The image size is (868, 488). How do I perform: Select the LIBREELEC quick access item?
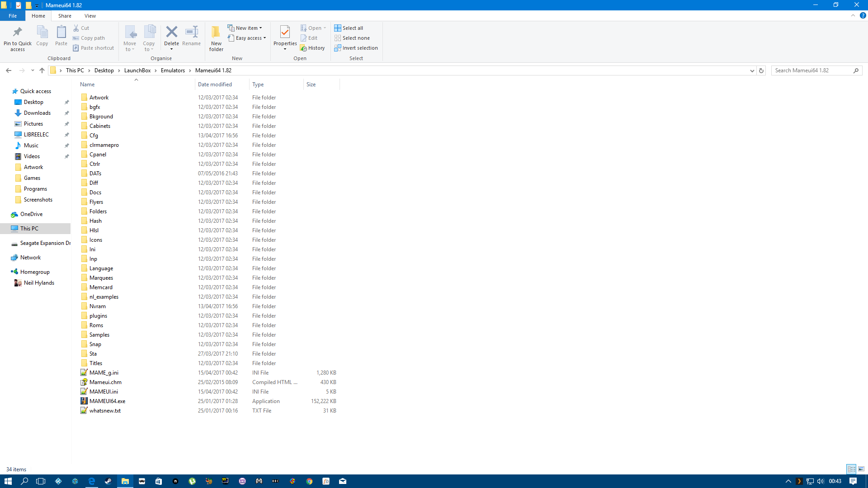click(x=36, y=135)
